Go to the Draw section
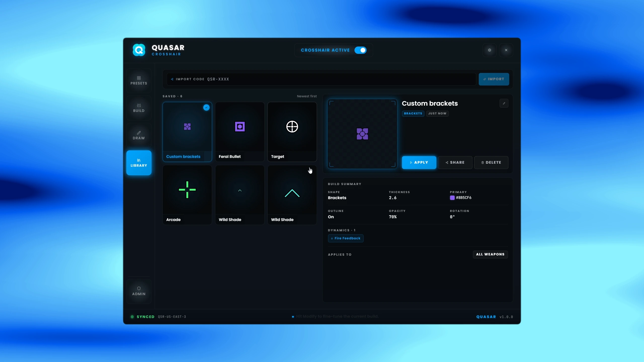The height and width of the screenshot is (362, 644). click(x=139, y=135)
